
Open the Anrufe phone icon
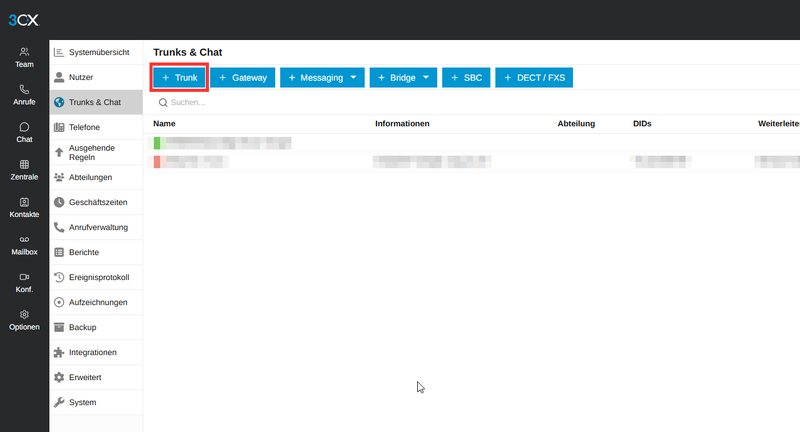pos(24,89)
